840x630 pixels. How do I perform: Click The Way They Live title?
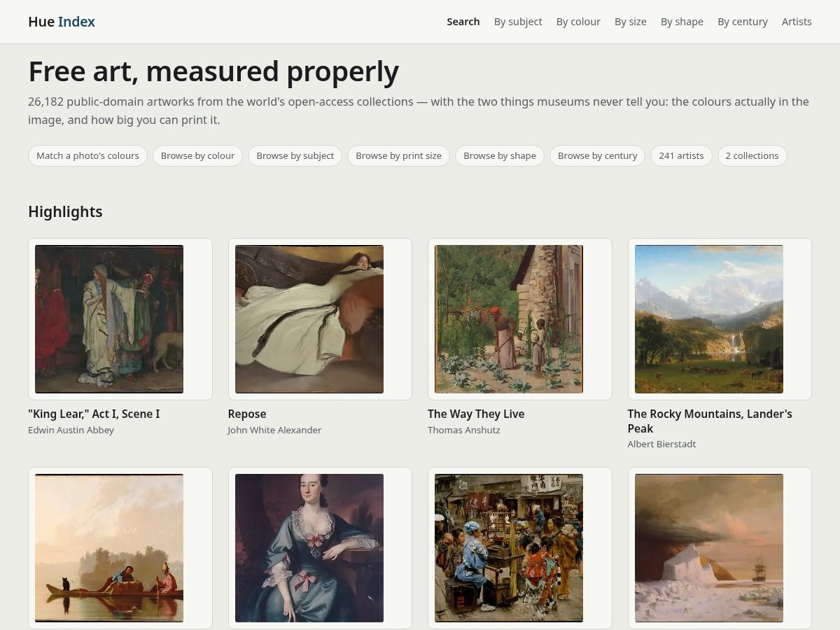point(476,414)
